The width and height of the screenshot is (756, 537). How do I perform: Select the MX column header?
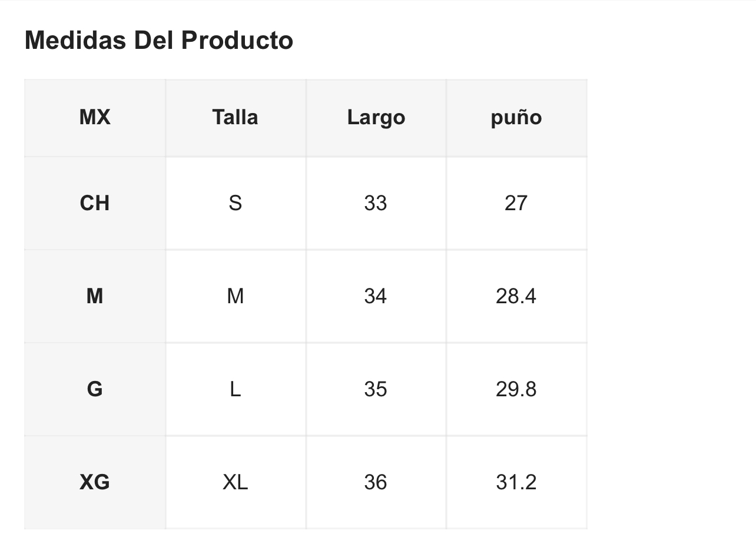tap(95, 117)
